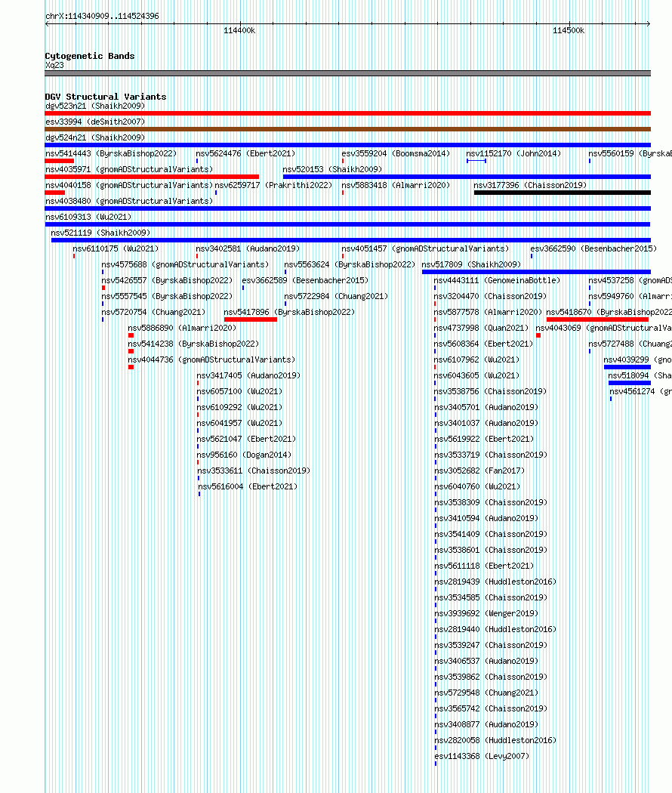Select nsv5426557 (ByrskaBishop2022) variant
672x793 pixels.
(x=167, y=280)
